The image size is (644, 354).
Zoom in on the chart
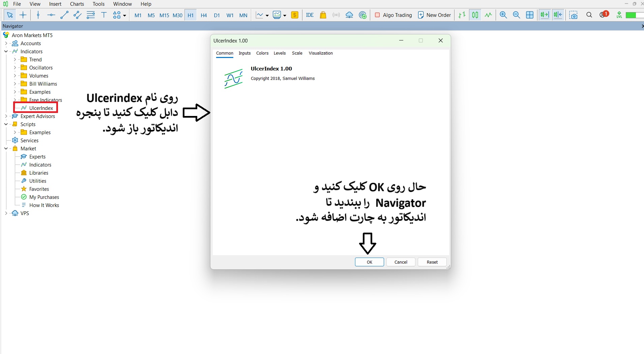click(503, 15)
